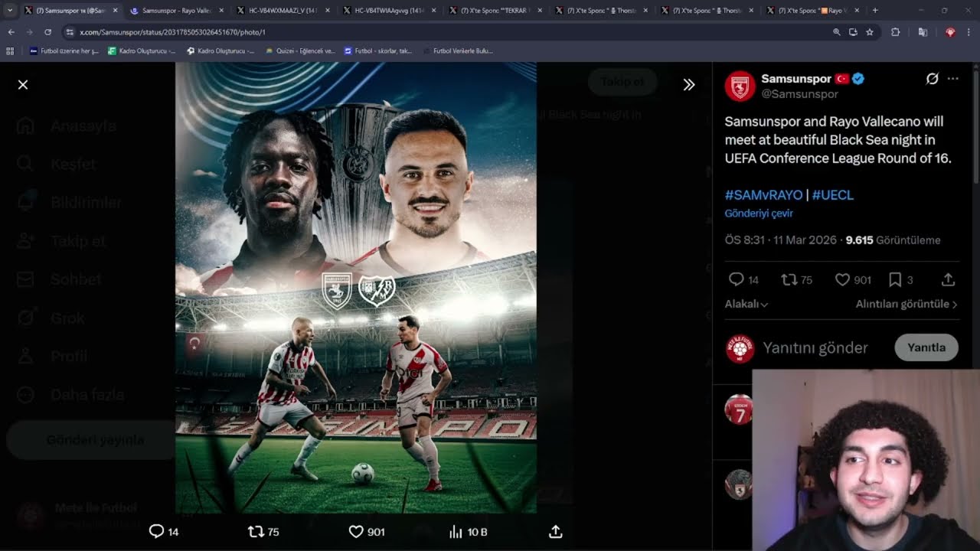Open the Futbol Verilerle Bulu... bookmark
Image resolution: width=980 pixels, height=551 pixels.
457,51
